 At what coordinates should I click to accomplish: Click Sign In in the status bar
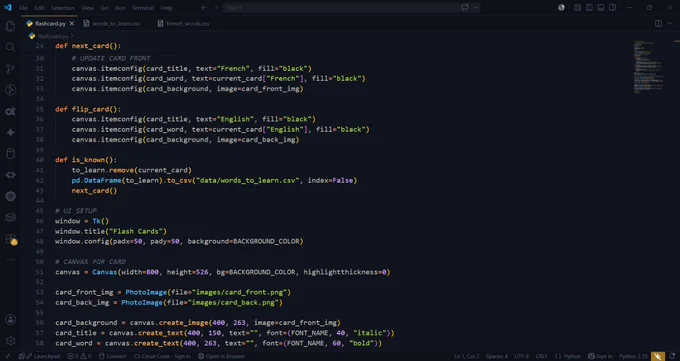point(600,356)
